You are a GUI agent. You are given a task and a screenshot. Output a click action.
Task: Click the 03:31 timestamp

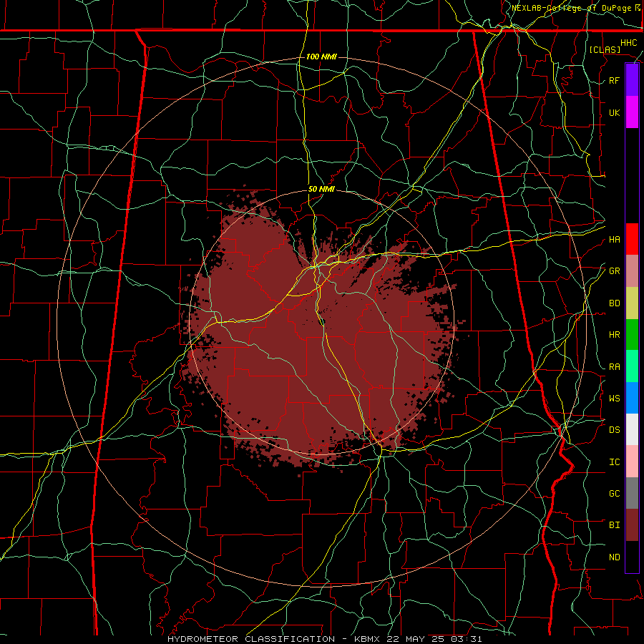[x=465, y=639]
